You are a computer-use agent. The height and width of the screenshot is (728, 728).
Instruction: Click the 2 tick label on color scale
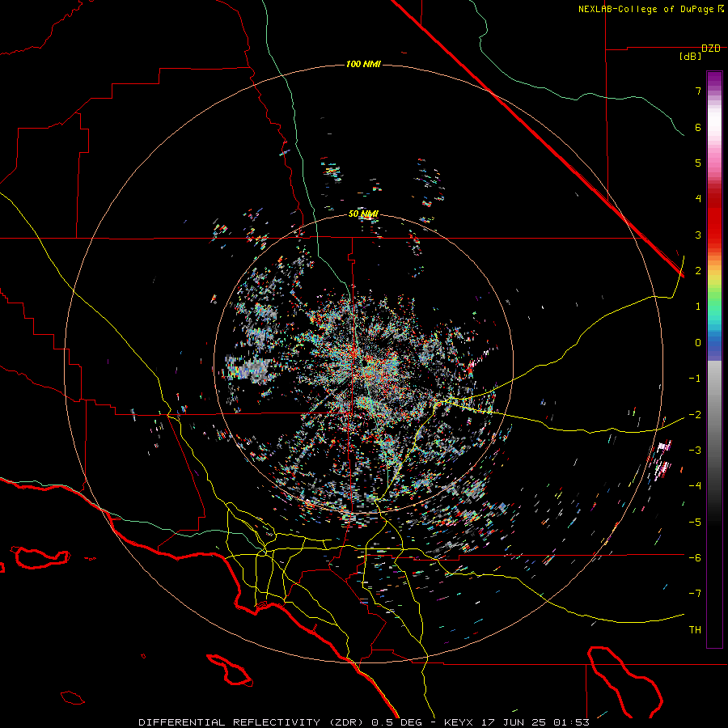click(x=698, y=271)
